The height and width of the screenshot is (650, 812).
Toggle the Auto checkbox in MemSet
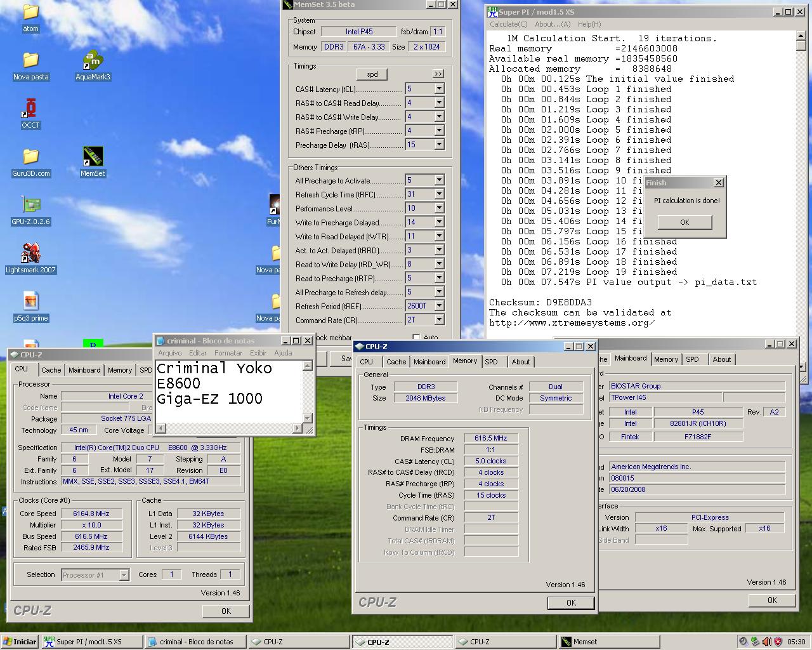417,338
